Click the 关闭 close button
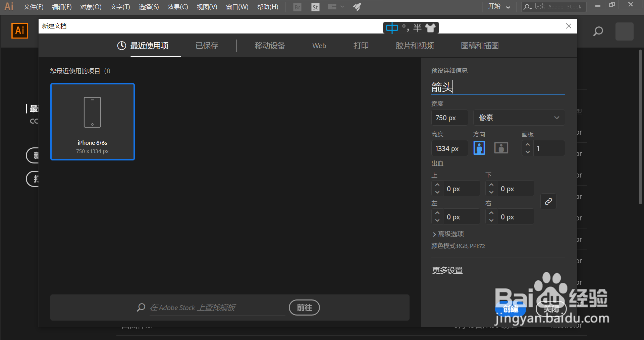The width and height of the screenshot is (644, 340). pyautogui.click(x=551, y=309)
